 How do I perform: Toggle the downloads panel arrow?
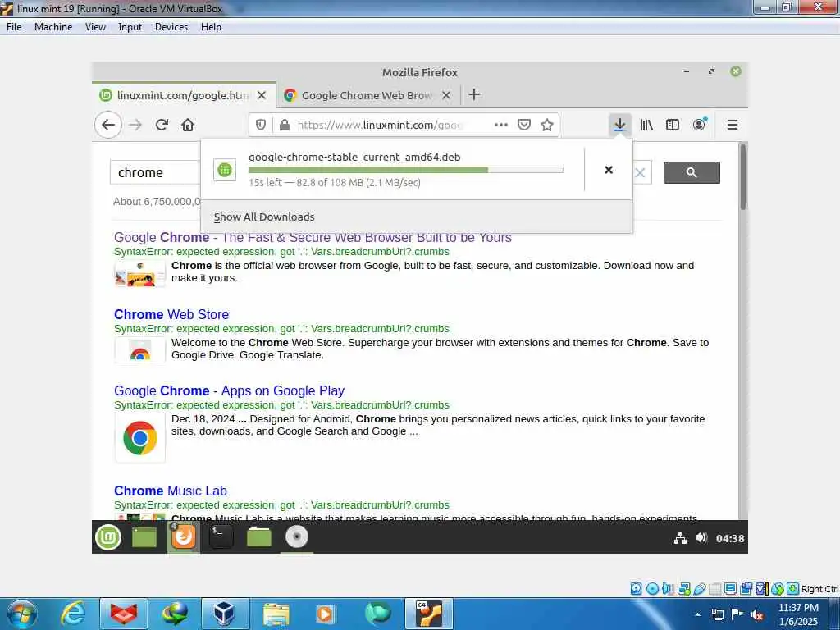pos(620,125)
